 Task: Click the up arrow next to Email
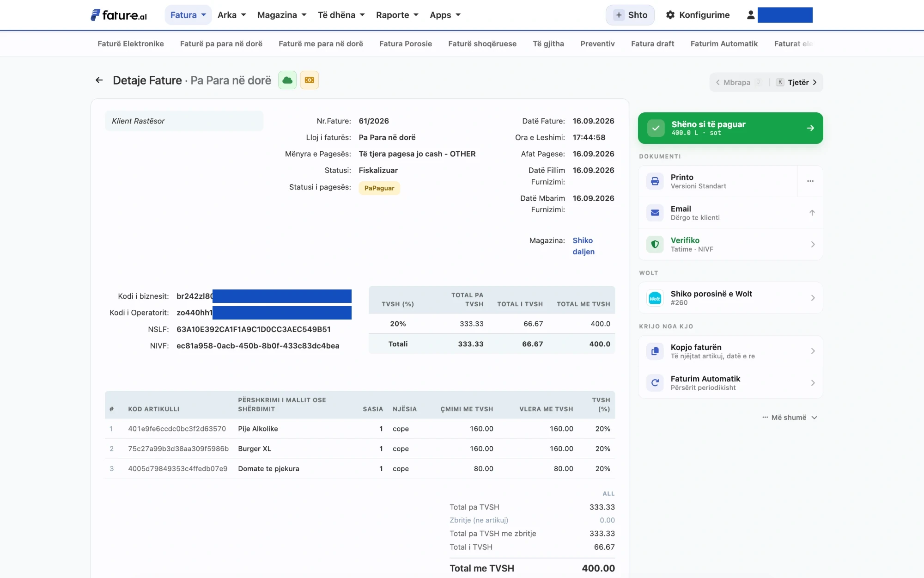coord(812,213)
